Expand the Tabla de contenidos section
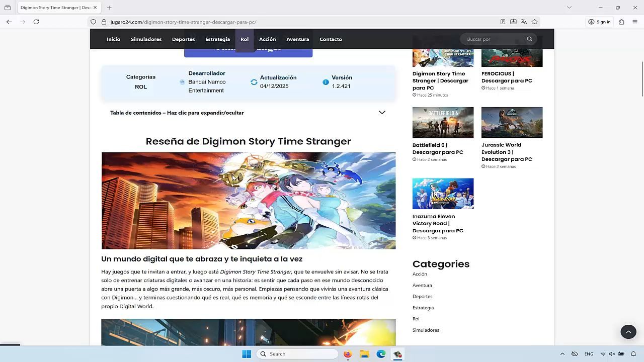Image resolution: width=644 pixels, height=362 pixels. (381, 113)
